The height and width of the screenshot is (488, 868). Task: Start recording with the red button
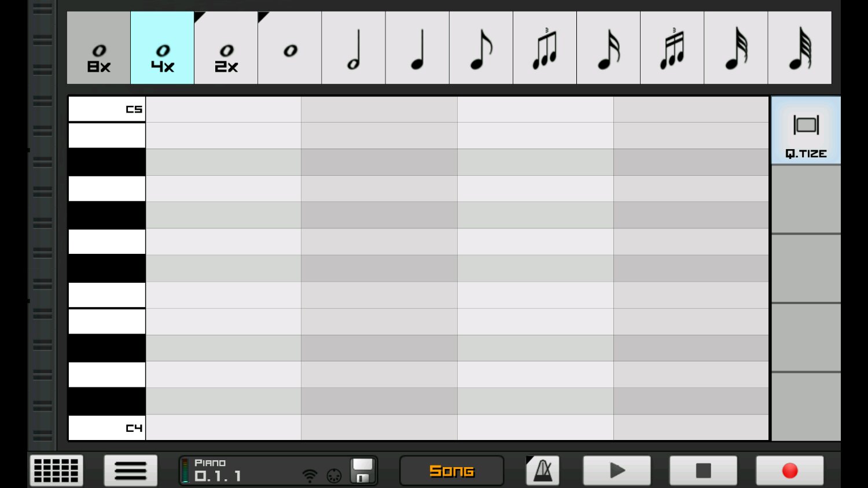[x=789, y=471]
